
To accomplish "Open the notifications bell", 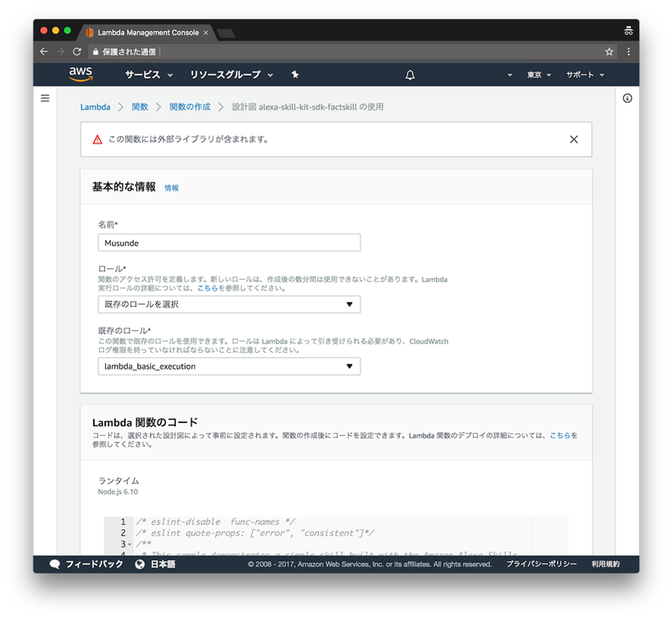I will pyautogui.click(x=410, y=75).
